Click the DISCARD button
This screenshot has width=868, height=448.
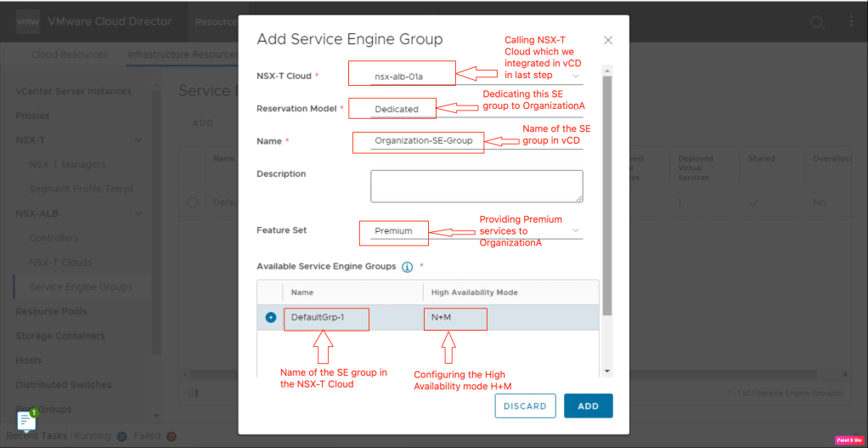(x=525, y=405)
